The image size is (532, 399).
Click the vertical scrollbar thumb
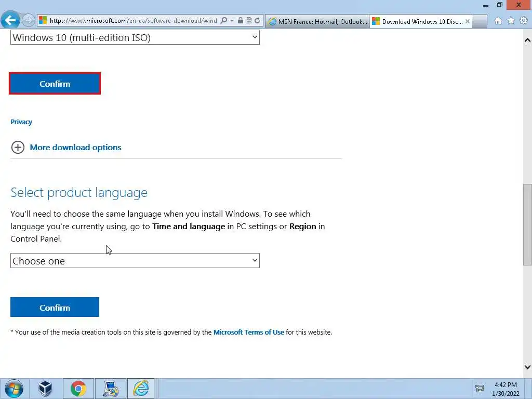pyautogui.click(x=527, y=224)
